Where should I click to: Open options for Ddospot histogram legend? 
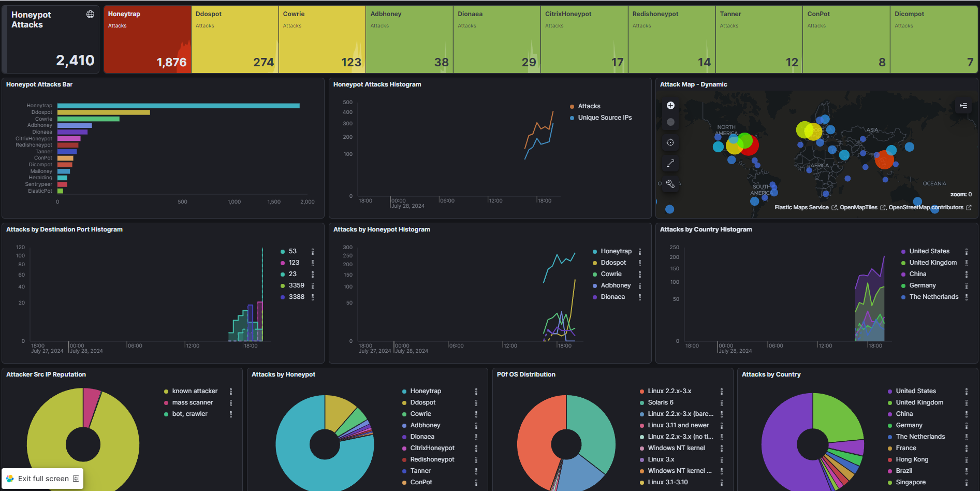pos(640,263)
